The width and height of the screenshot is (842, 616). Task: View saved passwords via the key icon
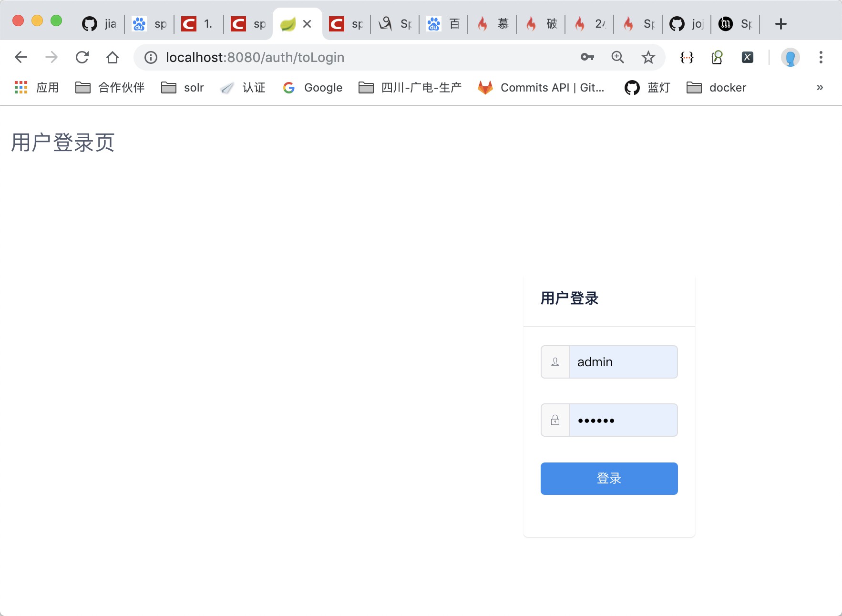(x=587, y=57)
